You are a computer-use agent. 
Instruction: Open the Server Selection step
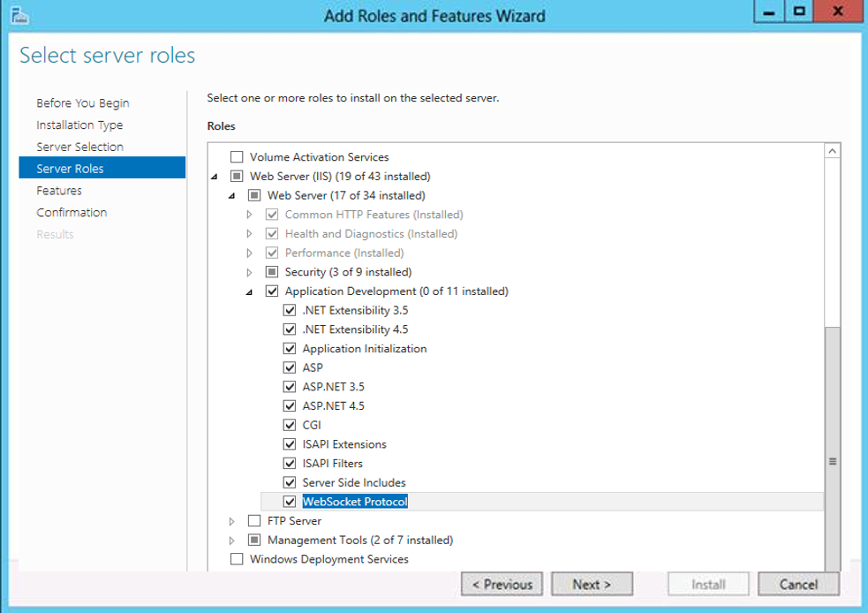[x=80, y=147]
